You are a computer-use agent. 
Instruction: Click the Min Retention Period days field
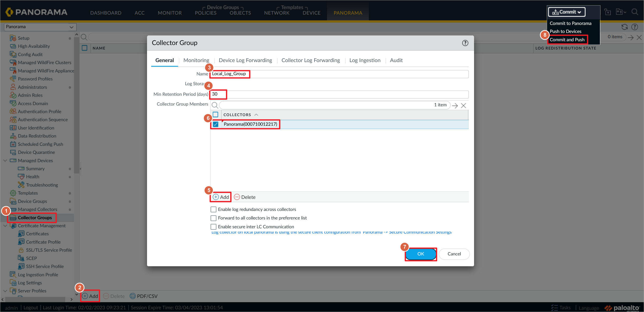[x=339, y=94]
